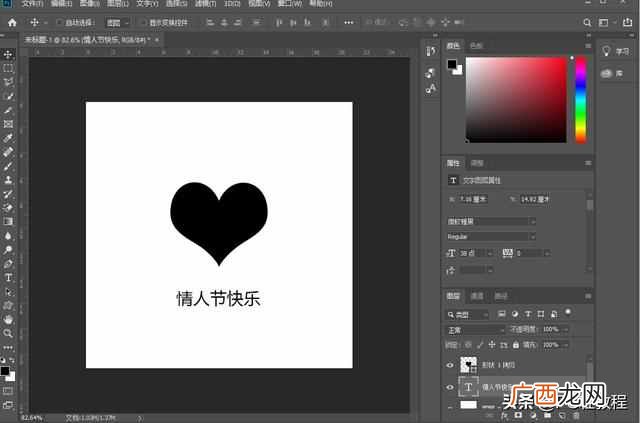Open the font size dropdown in Properties
Viewport: 640px width, 423px height.
coord(490,254)
